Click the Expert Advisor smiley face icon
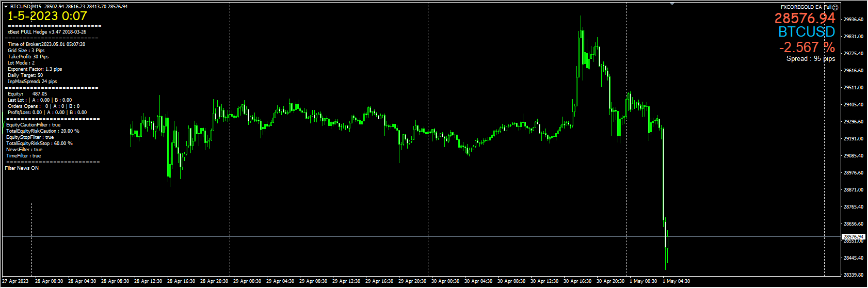The width and height of the screenshot is (868, 288). tap(835, 7)
